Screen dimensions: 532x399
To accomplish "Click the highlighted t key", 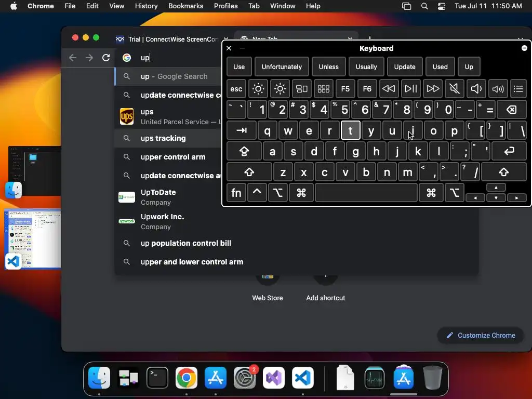I will tap(351, 130).
